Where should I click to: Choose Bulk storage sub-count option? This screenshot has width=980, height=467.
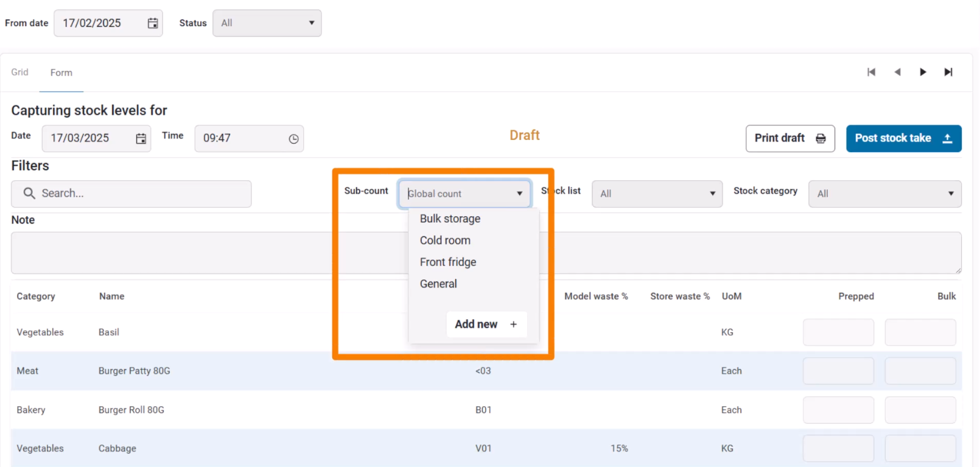click(x=450, y=219)
